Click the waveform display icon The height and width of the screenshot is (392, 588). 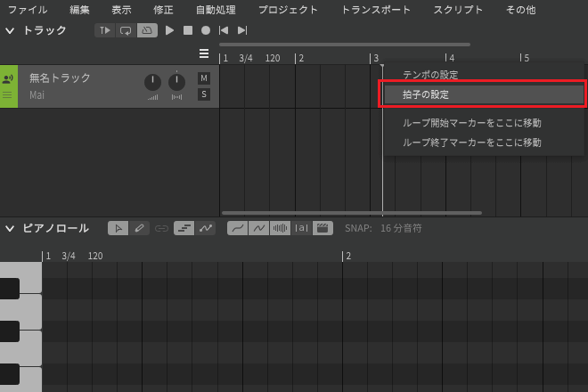click(280, 228)
